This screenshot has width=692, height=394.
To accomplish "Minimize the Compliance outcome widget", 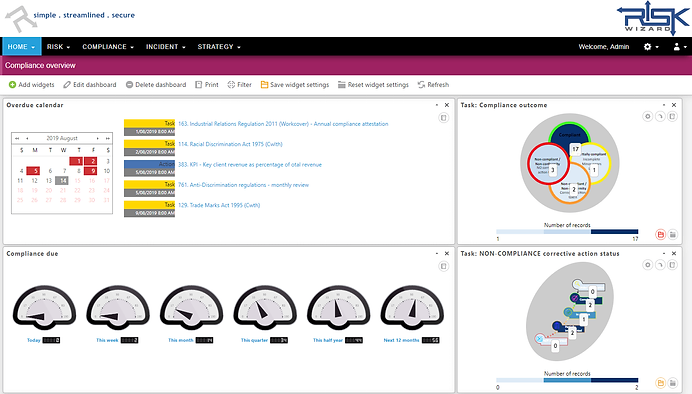I will 664,105.
